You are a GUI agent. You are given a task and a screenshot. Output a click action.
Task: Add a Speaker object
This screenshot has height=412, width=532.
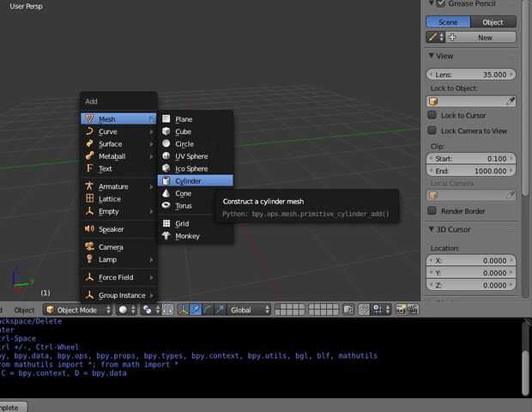click(x=118, y=229)
